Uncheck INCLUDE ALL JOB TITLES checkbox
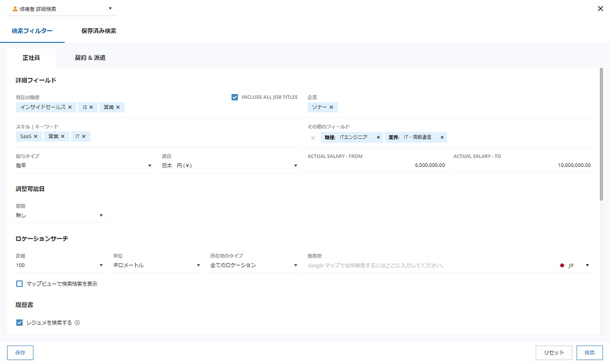Screen dimensions: 610x364 point(235,97)
